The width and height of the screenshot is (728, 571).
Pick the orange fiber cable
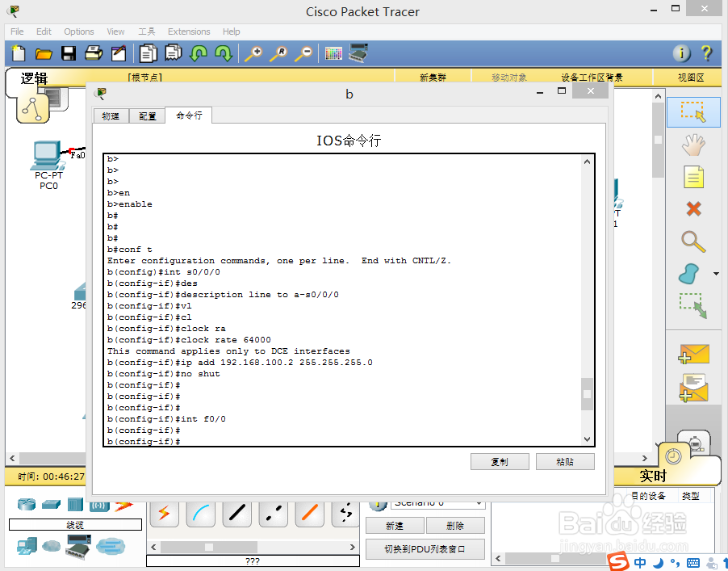click(310, 513)
